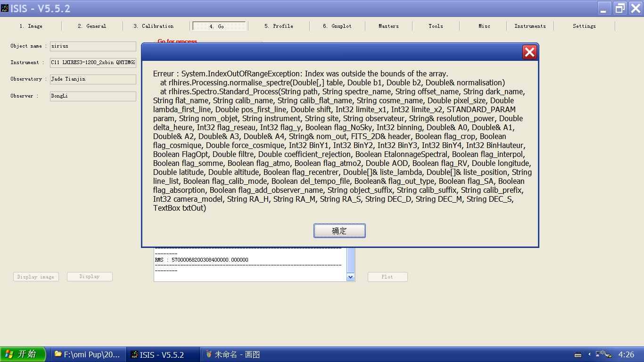Click the Display image button
Viewport: 644px width, 362px height.
pos(36,277)
